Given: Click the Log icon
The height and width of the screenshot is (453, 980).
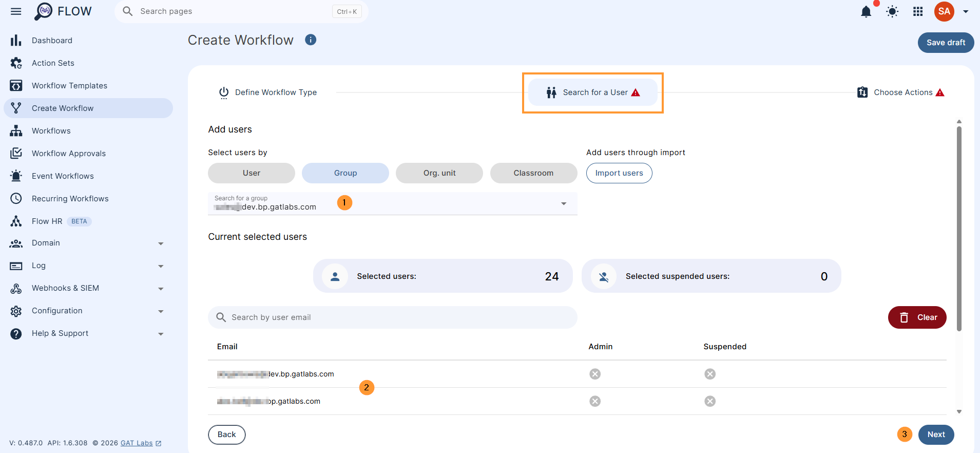Looking at the screenshot, I should 16,266.
